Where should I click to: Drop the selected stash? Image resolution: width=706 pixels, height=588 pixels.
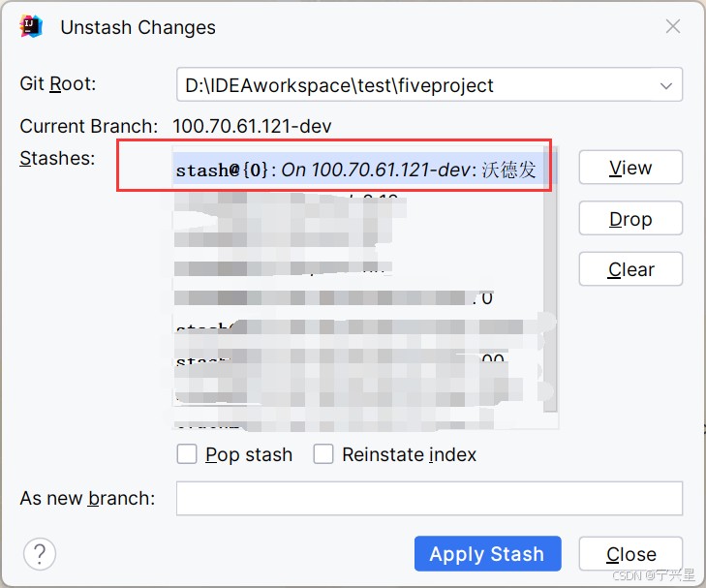[630, 218]
